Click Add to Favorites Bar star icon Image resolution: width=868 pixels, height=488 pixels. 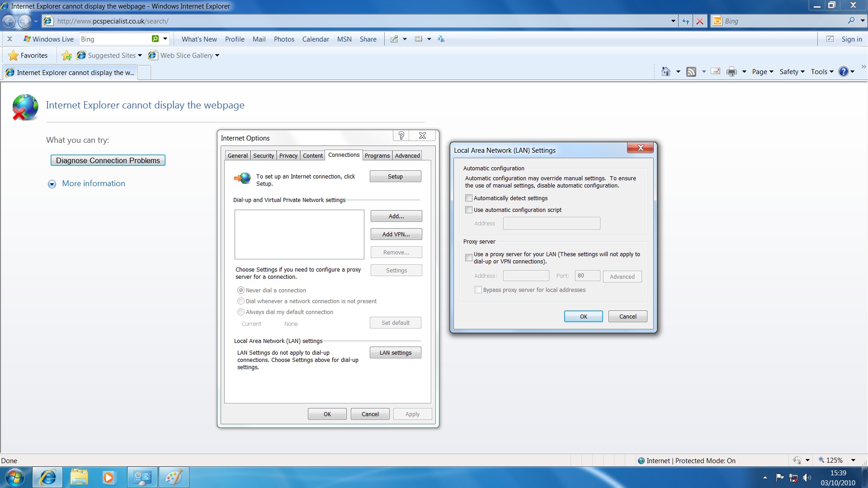pos(66,56)
